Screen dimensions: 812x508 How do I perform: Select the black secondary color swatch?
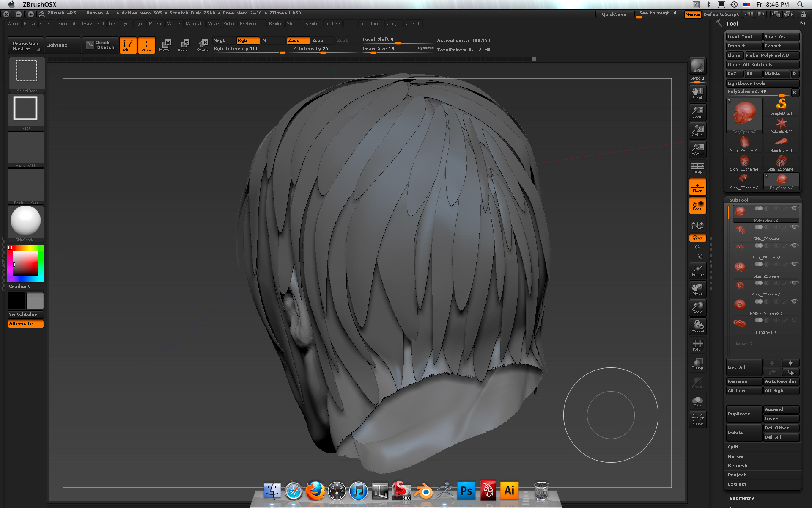[16, 301]
